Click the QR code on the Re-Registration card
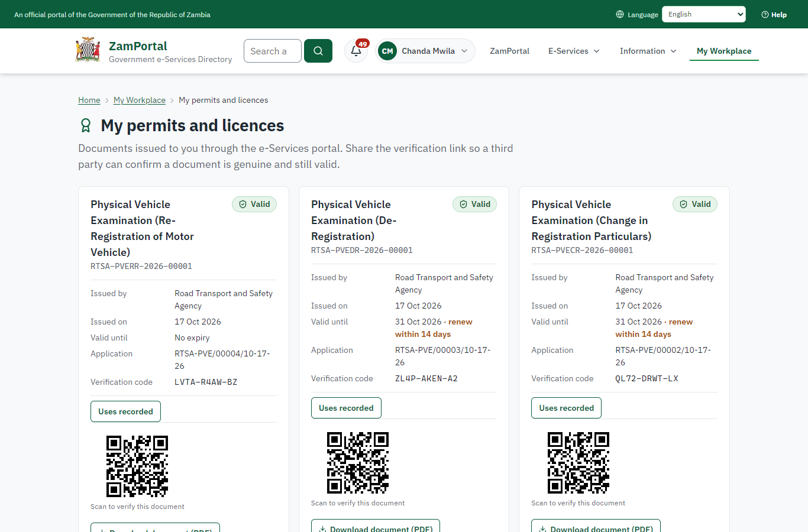Screen dimensions: 808x532 click(137, 466)
